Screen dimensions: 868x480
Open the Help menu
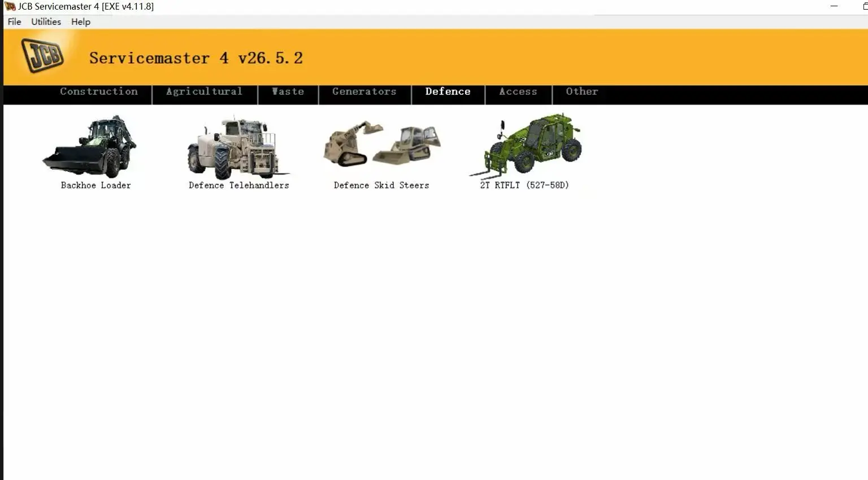pos(81,21)
